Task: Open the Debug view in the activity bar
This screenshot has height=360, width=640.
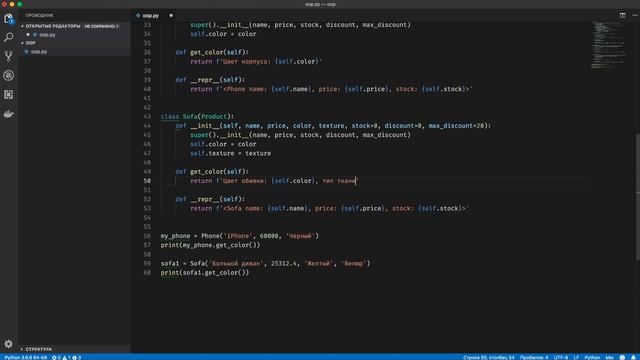Action: [x=9, y=75]
